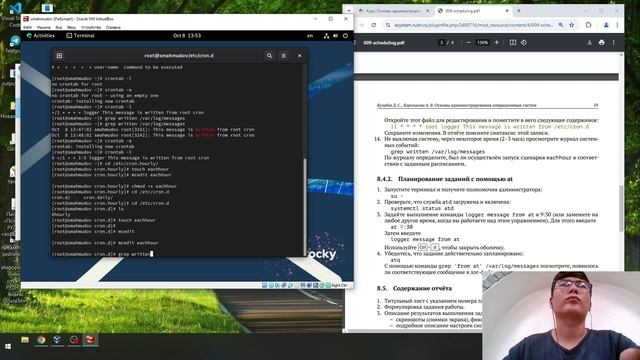This screenshot has height=360, width=640.
Task: Click the green arrow status icon in VirtualBox status bar
Action: (x=322, y=285)
